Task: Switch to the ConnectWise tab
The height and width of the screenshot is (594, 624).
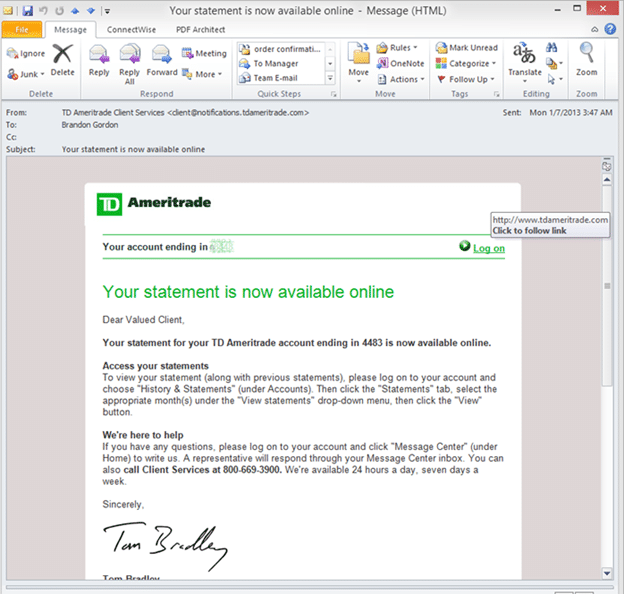Action: tap(131, 29)
